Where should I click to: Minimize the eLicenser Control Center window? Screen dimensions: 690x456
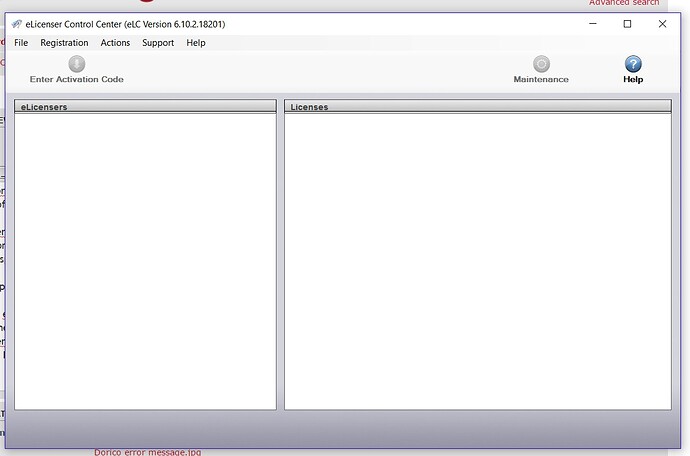tap(593, 24)
